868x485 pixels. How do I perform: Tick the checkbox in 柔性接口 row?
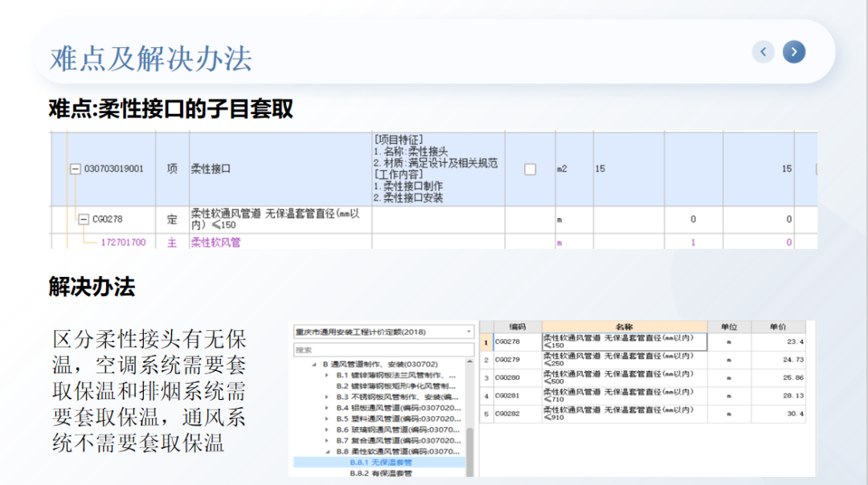(530, 169)
